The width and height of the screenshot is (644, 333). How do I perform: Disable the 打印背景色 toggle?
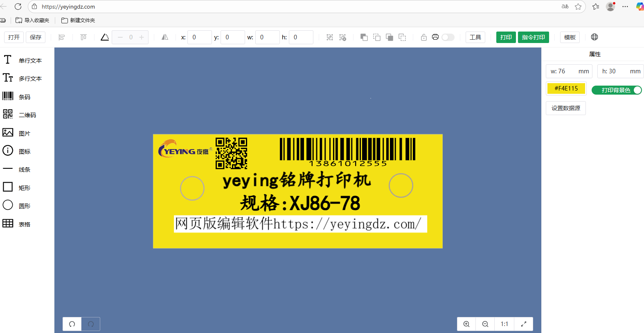pyautogui.click(x=617, y=90)
